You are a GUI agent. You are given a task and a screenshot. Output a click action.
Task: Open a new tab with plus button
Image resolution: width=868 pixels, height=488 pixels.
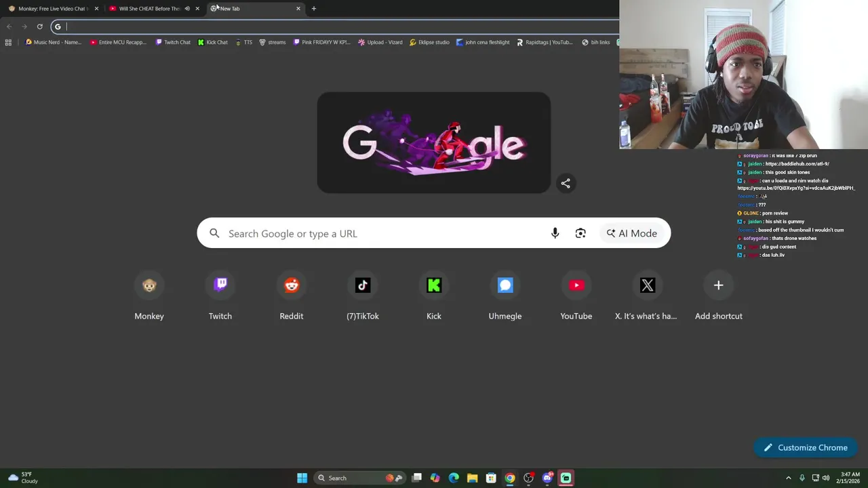click(x=313, y=9)
